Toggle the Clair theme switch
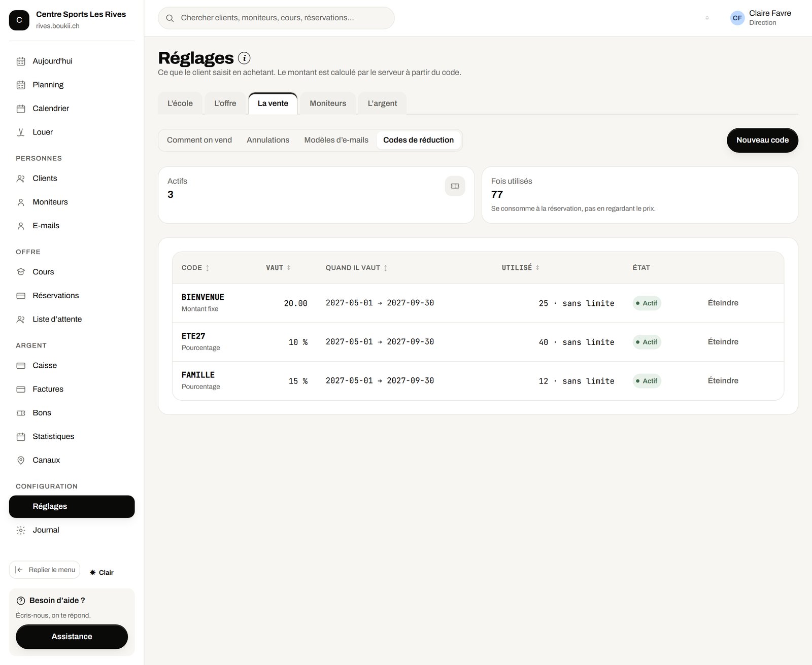 pos(101,572)
